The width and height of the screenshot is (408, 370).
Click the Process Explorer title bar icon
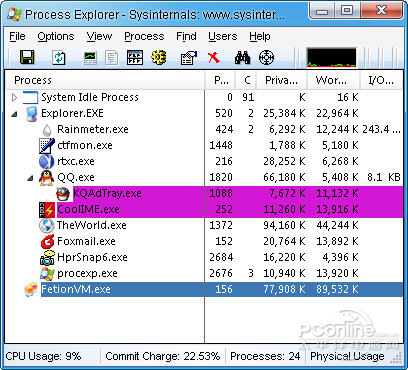coord(14,14)
